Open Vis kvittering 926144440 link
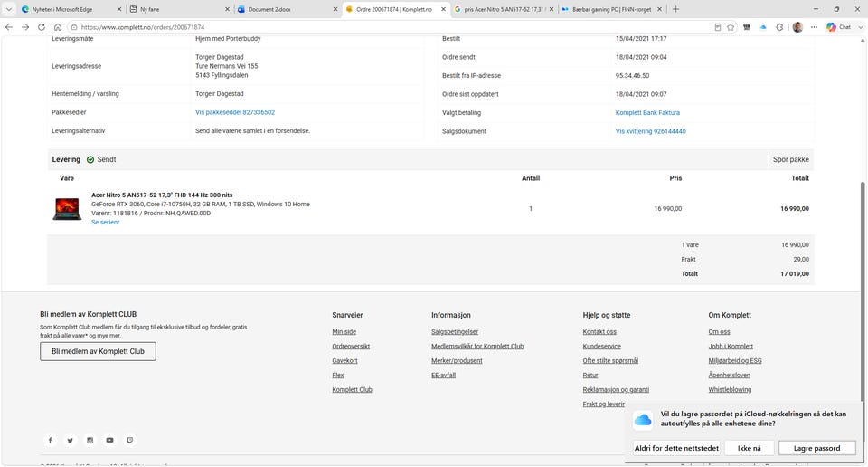This screenshot has height=467, width=868. (650, 131)
